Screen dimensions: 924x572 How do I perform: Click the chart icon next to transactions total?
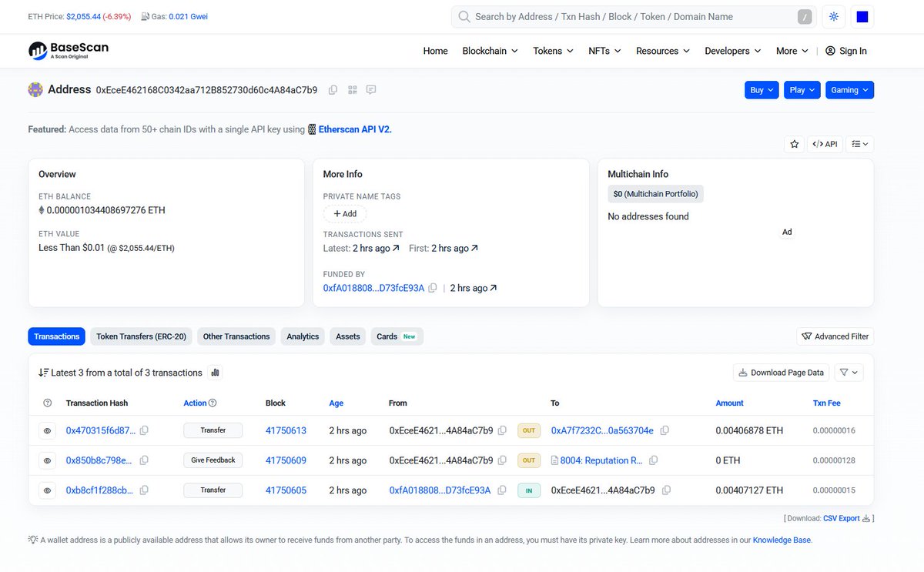tap(216, 373)
